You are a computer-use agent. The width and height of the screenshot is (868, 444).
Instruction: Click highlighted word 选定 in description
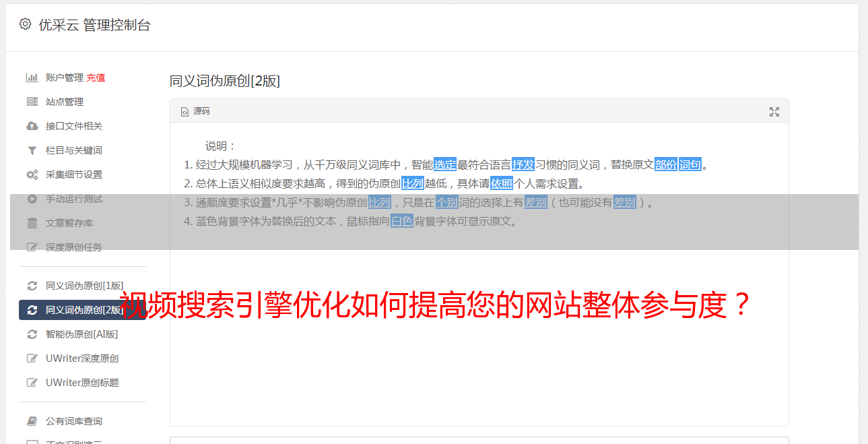[x=445, y=164]
